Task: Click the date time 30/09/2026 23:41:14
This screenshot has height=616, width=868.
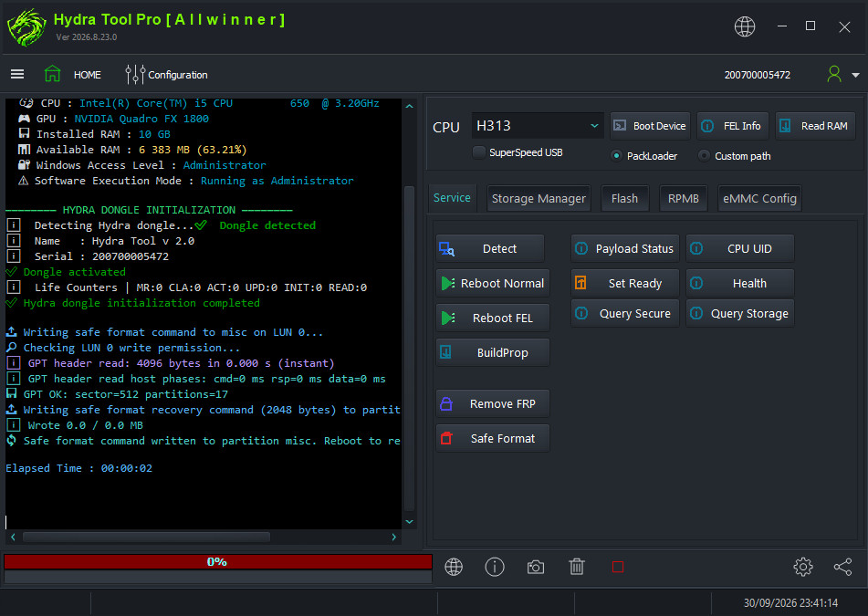Action: pos(790,602)
